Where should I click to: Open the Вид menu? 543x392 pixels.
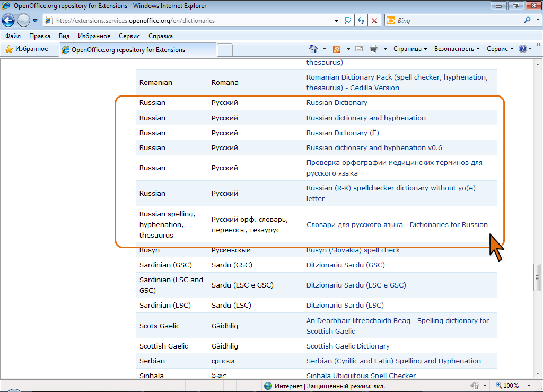click(64, 36)
